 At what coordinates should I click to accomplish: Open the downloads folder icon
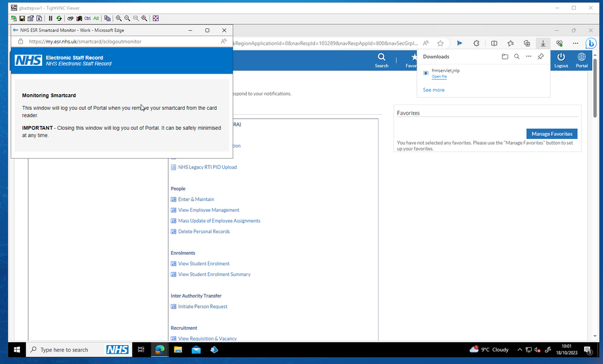505,57
